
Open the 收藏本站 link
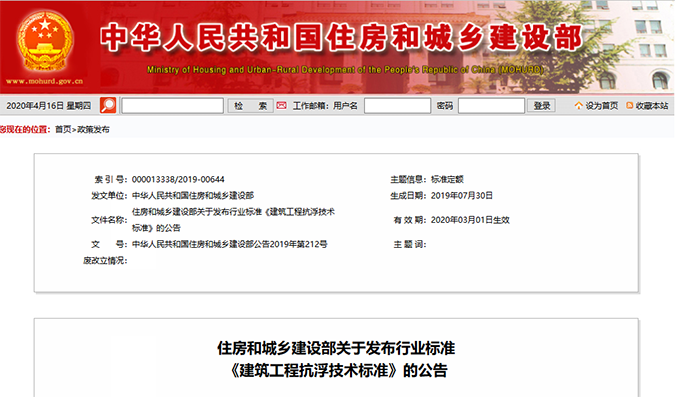652,106
